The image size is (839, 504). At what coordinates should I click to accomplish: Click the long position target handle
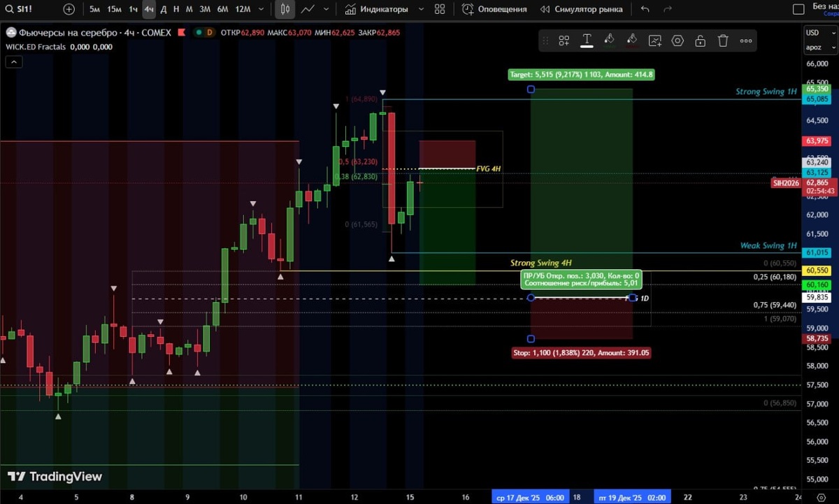tap(531, 89)
